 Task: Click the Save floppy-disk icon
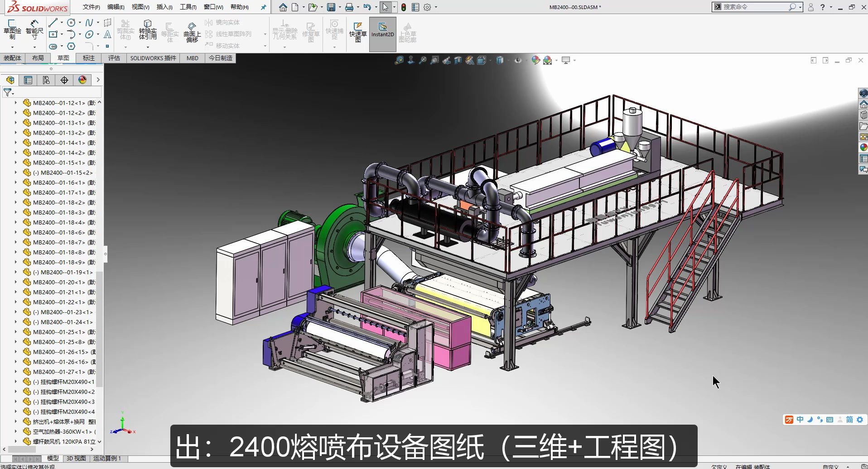pyautogui.click(x=331, y=7)
